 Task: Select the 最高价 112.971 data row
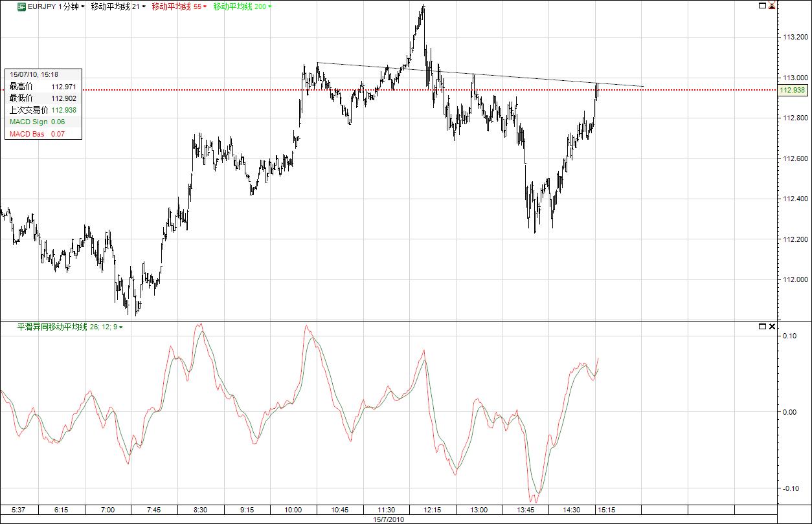coord(43,86)
